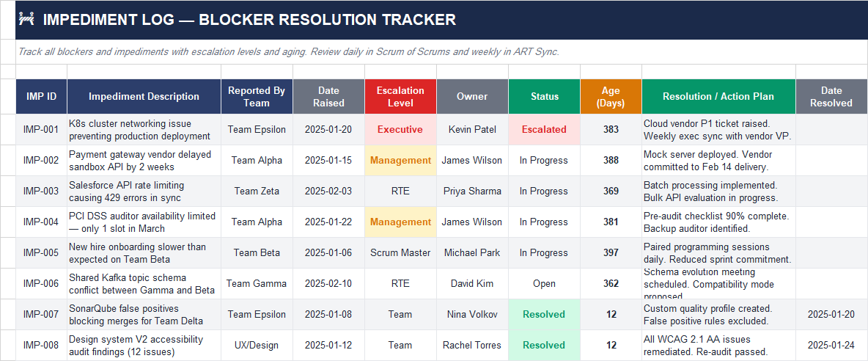Viewport: 868px width, 361px height.
Task: Select cell IMP-002
Action: pyautogui.click(x=42, y=161)
